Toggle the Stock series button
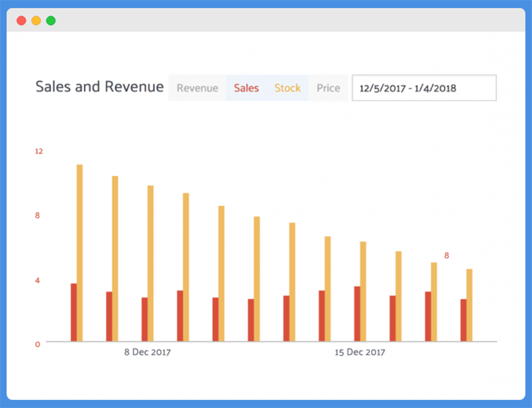This screenshot has width=532, height=408. pos(287,88)
